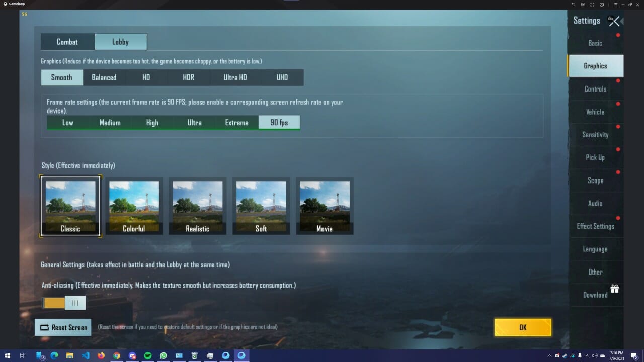Click the Gameloop back arrow icon
The image size is (644, 362).
(x=573, y=4)
